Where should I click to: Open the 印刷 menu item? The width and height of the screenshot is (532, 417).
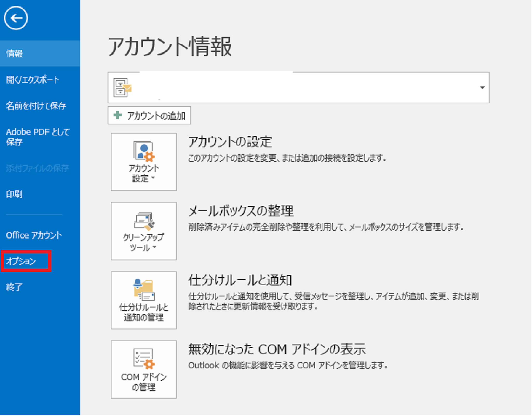tap(14, 194)
